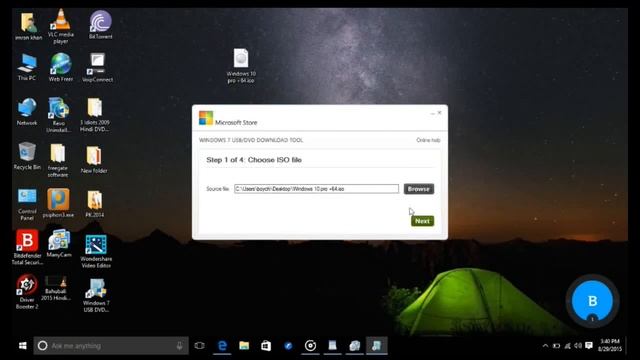Click the Bitdefender round B widget
Viewport: 640px width, 360px height.
click(592, 301)
